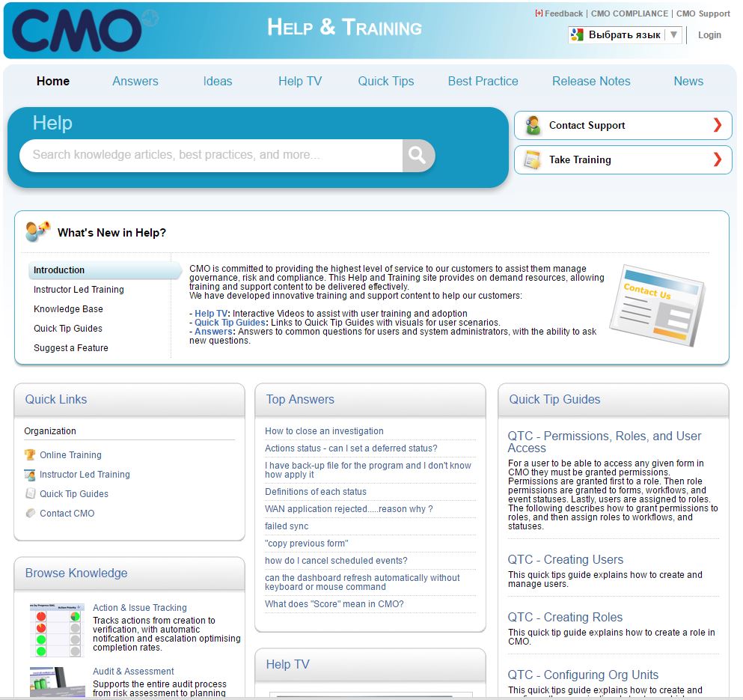743x700 pixels.
Task: Open "how do I cancel scheduled events?"
Action: click(336, 561)
